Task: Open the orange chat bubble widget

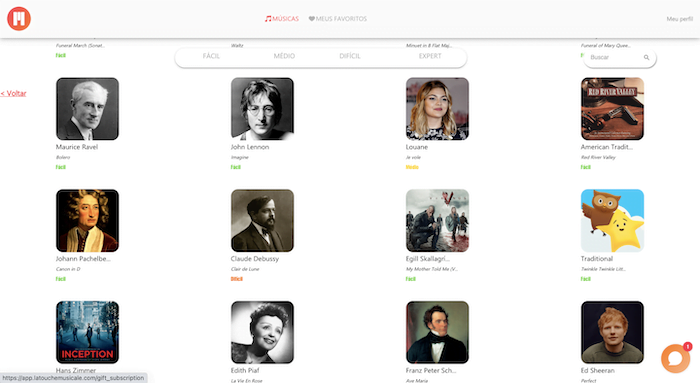Action: tap(675, 358)
